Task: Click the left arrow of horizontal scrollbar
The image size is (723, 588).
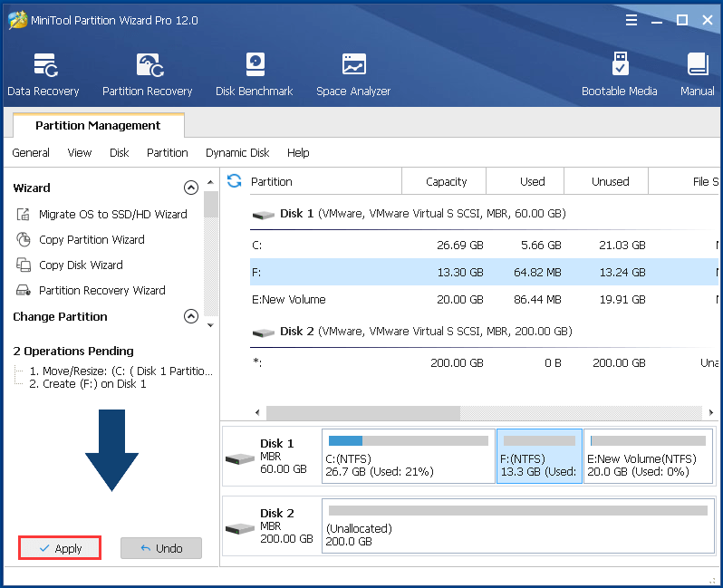Action: 257,413
